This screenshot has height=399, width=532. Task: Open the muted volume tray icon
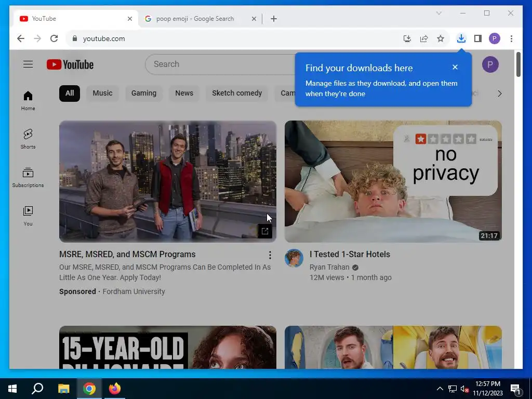[465, 389]
